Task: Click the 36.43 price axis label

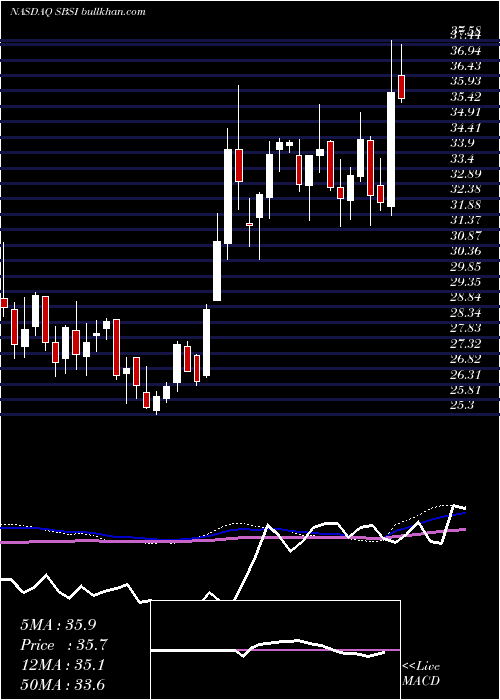Action: click(465, 66)
